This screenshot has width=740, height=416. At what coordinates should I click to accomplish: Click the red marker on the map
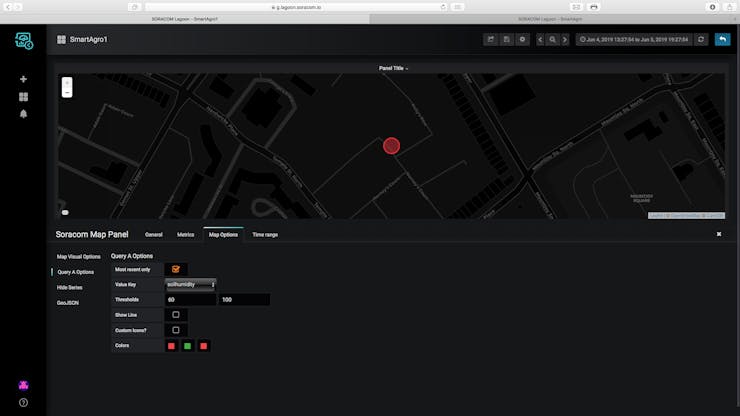click(391, 146)
